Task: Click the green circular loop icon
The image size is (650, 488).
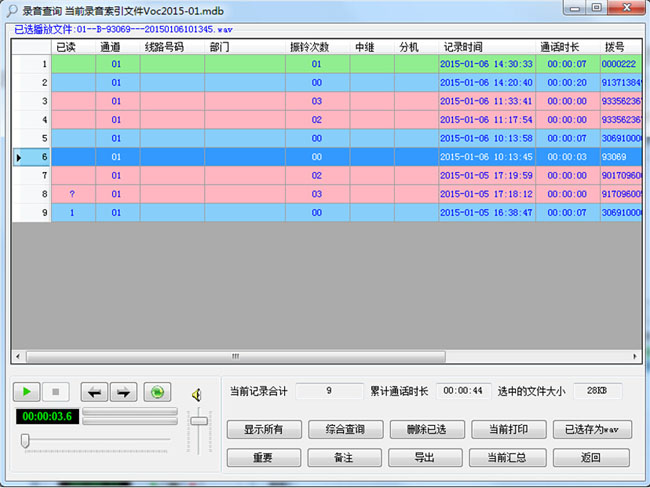Action: pyautogui.click(x=156, y=392)
